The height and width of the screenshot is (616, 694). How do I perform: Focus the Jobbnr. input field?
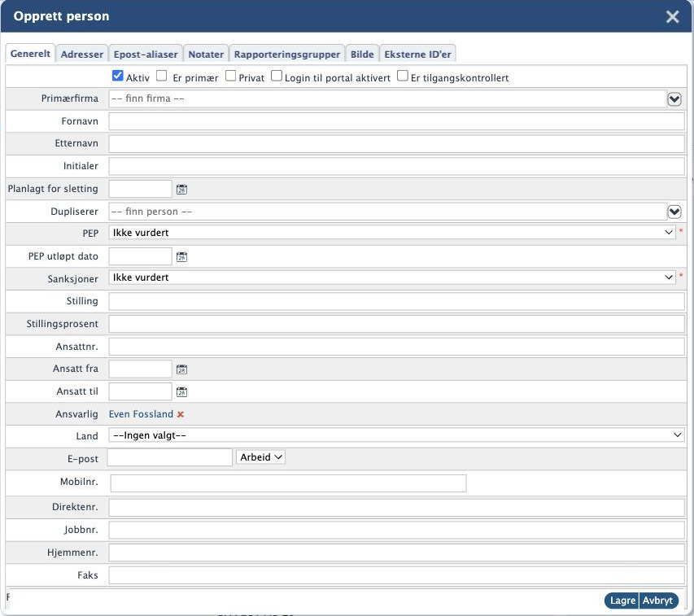click(x=396, y=530)
